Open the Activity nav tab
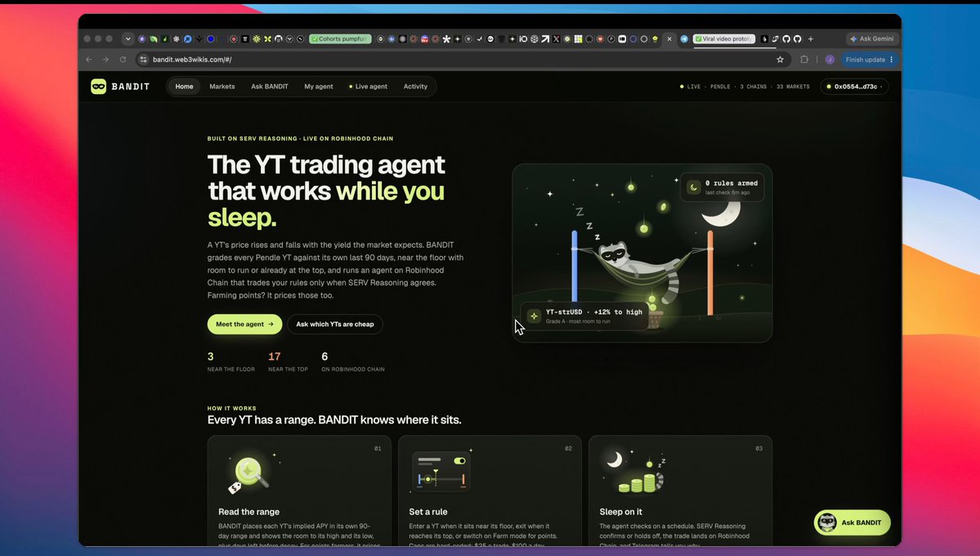This screenshot has height=556, width=980. 416,87
